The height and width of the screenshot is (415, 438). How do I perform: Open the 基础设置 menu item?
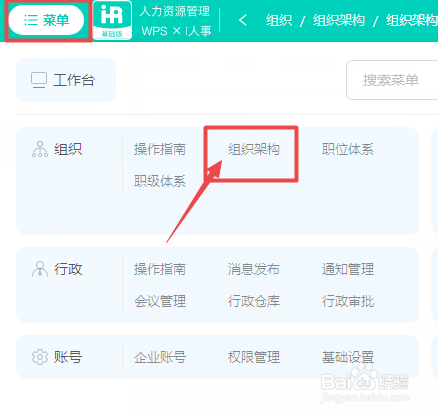point(348,357)
